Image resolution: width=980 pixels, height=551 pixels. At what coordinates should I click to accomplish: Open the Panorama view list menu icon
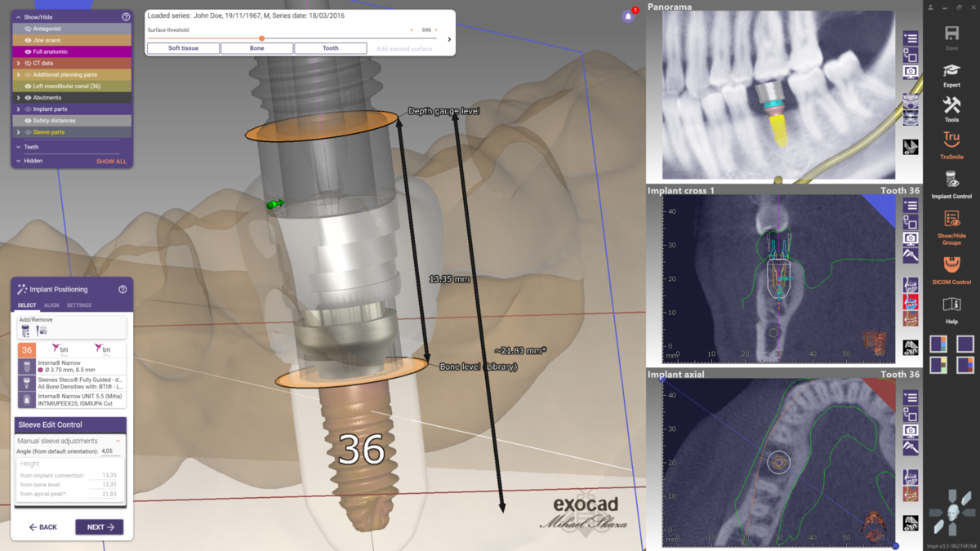(x=911, y=38)
